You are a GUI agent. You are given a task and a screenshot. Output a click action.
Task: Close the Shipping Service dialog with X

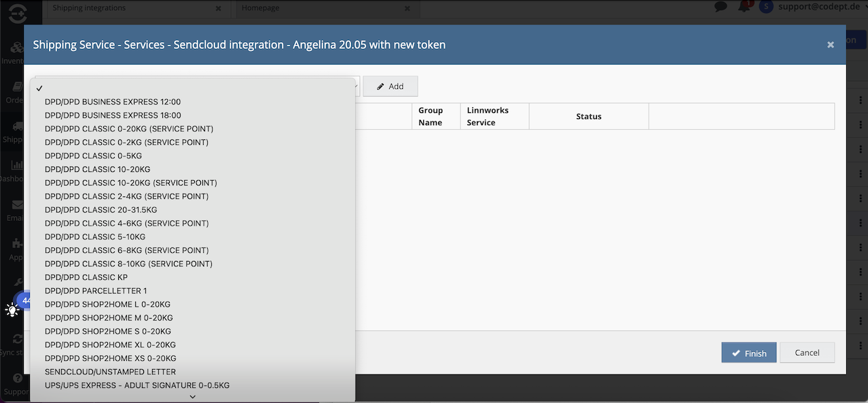tap(830, 45)
